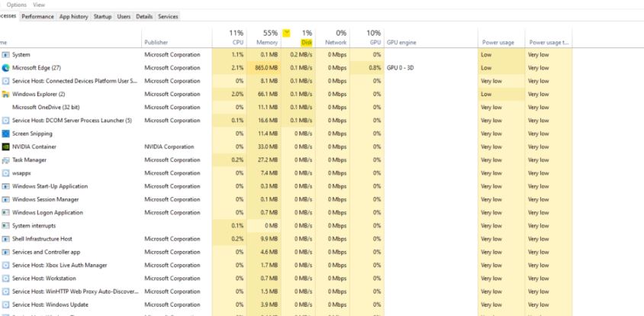Open the Options menu
Image resolution: width=644 pixels, height=316 pixels.
(x=17, y=5)
